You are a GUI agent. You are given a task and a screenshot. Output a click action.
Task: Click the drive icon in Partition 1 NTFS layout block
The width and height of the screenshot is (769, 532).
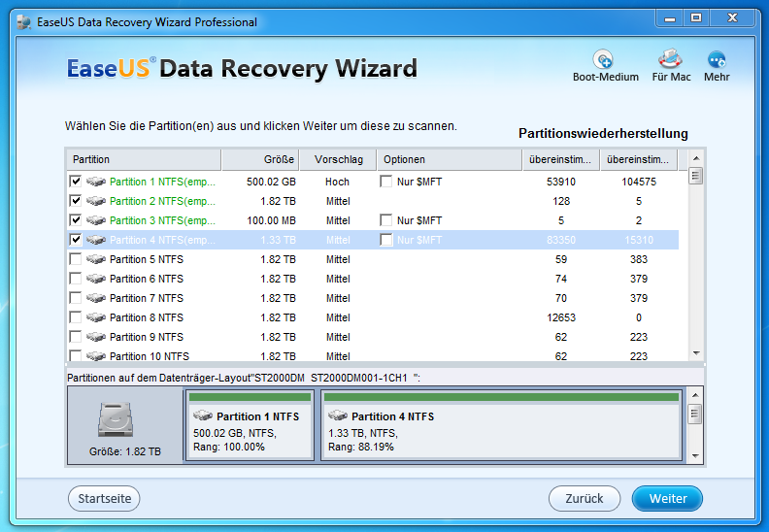coord(203,416)
